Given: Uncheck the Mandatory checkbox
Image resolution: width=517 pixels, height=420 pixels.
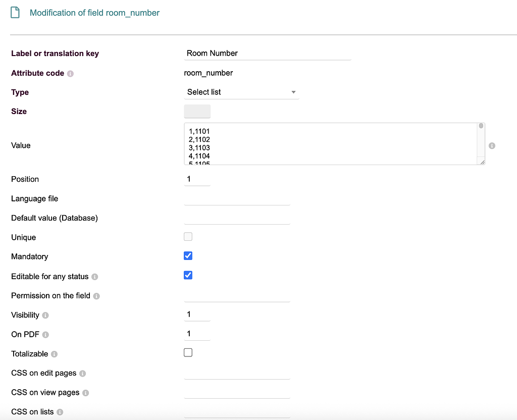Looking at the screenshot, I should coord(188,255).
